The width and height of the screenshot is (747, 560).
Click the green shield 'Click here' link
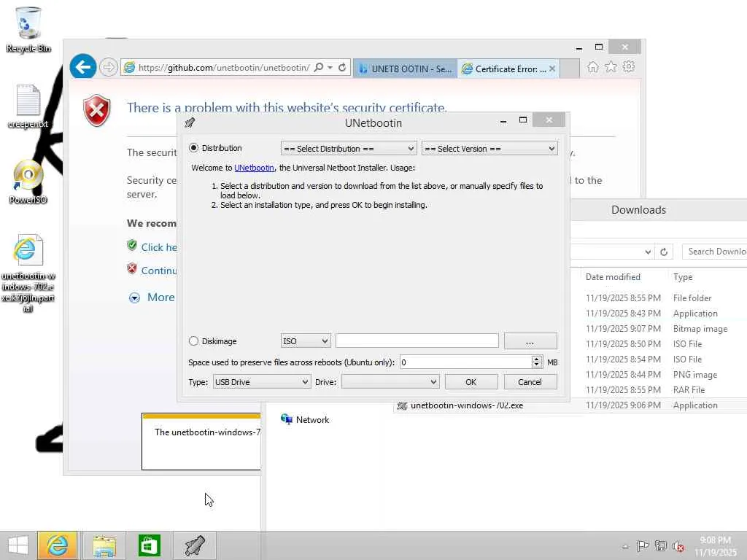(x=158, y=247)
